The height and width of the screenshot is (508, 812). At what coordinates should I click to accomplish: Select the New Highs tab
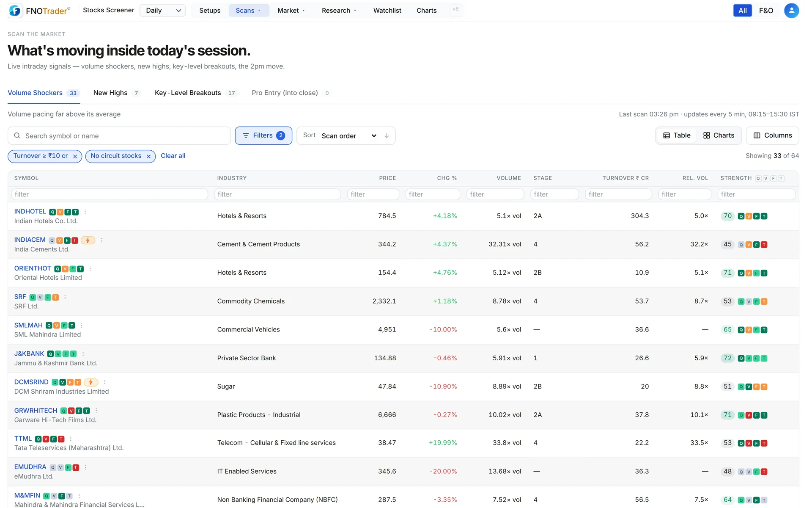point(116,93)
